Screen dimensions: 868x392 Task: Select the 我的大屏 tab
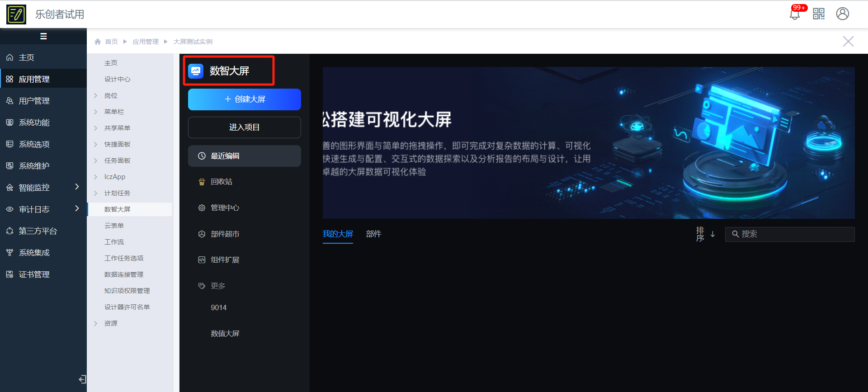click(x=338, y=234)
